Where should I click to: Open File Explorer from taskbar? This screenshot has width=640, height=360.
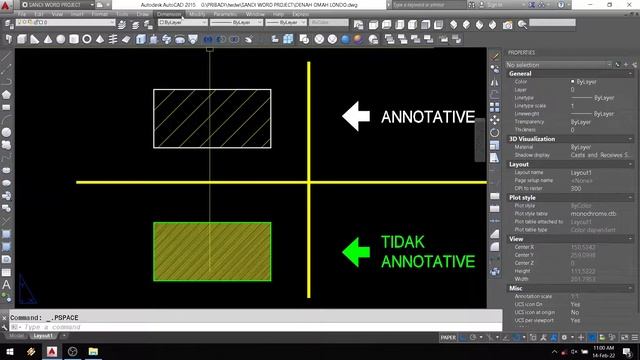point(93,351)
